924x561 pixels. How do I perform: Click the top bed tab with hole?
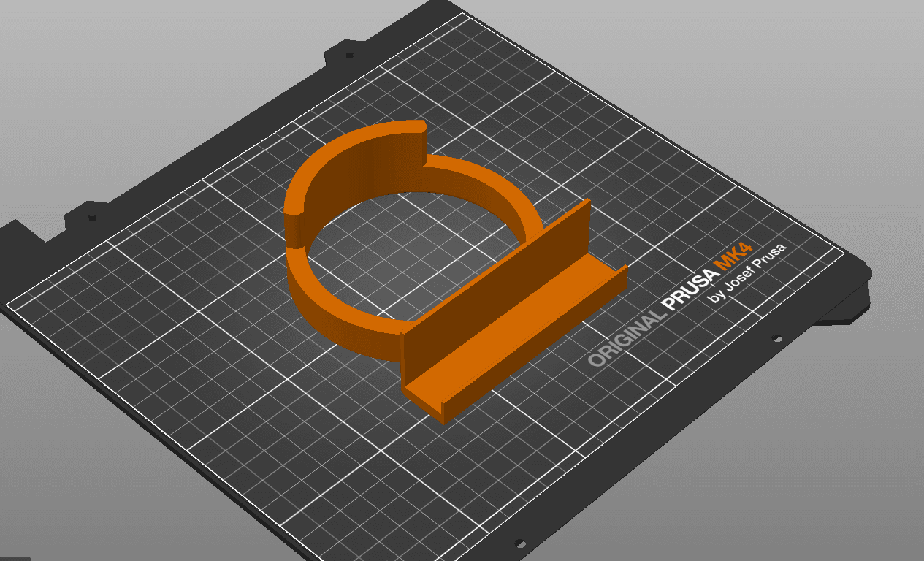coord(349,55)
